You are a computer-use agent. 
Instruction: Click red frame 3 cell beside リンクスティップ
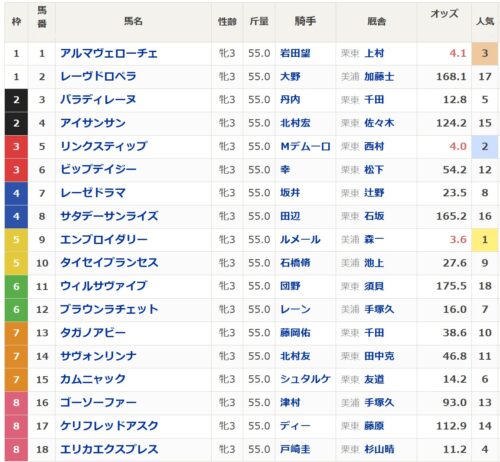[16, 147]
